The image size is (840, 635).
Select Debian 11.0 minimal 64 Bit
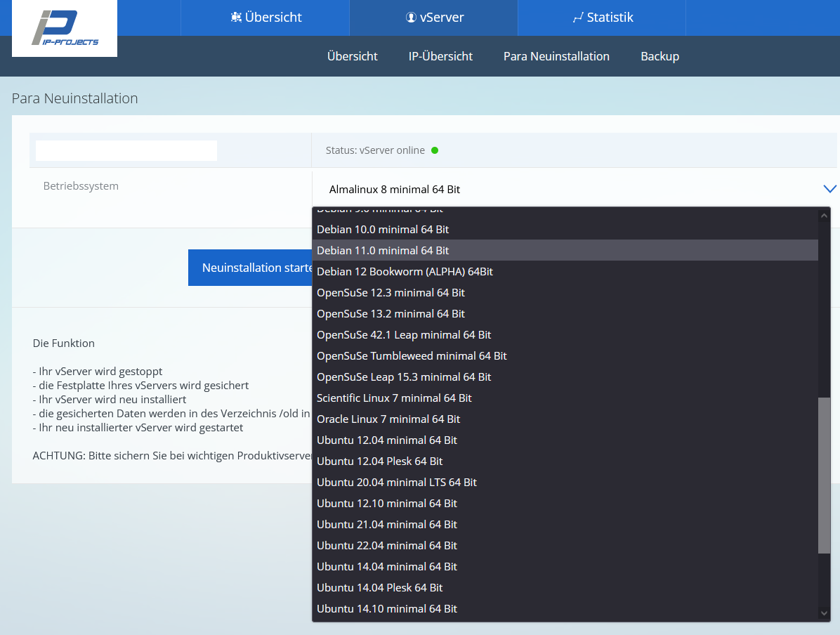(x=565, y=250)
